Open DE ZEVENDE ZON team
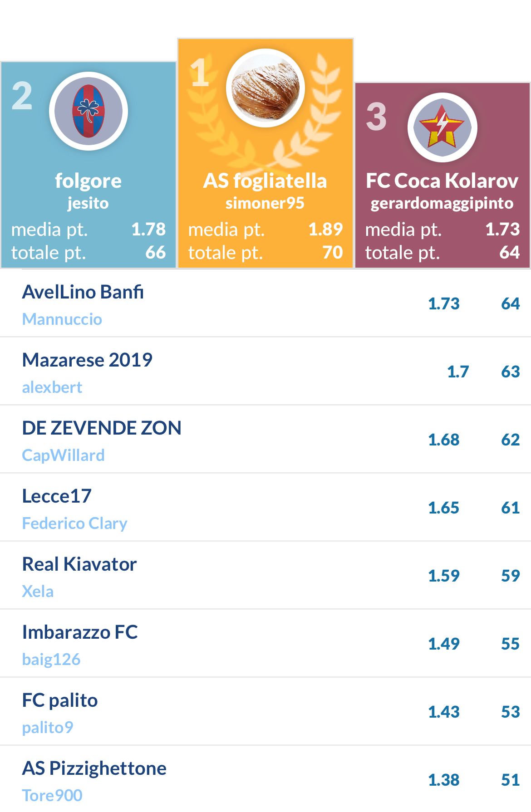531x812 pixels. 265,439
